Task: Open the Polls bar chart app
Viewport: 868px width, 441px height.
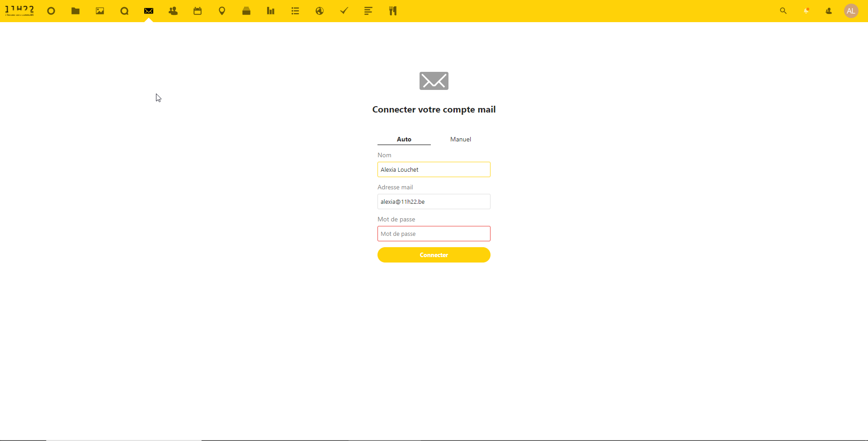Action: tap(271, 11)
